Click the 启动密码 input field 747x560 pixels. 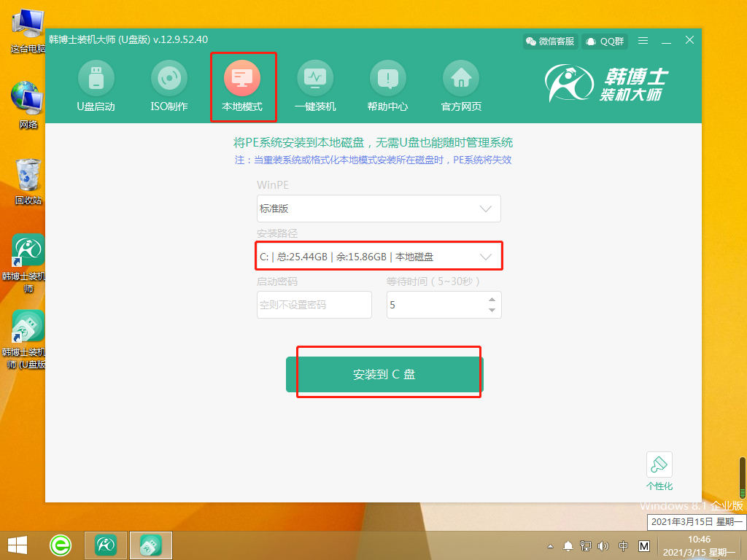(314, 305)
